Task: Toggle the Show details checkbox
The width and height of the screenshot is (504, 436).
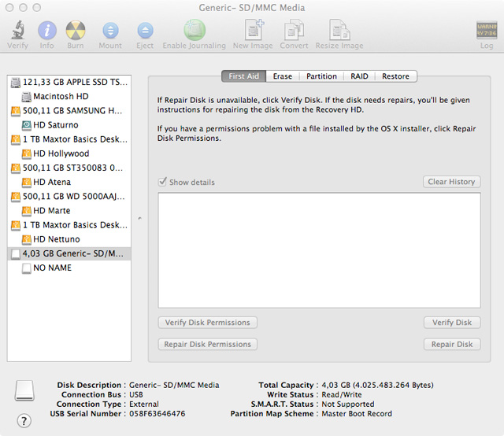Action: (163, 183)
